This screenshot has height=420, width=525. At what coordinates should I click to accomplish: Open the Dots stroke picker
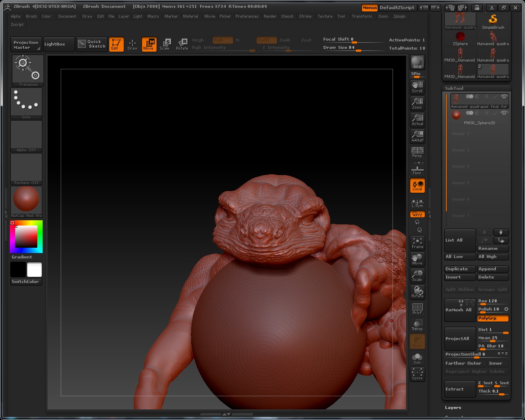tap(26, 103)
